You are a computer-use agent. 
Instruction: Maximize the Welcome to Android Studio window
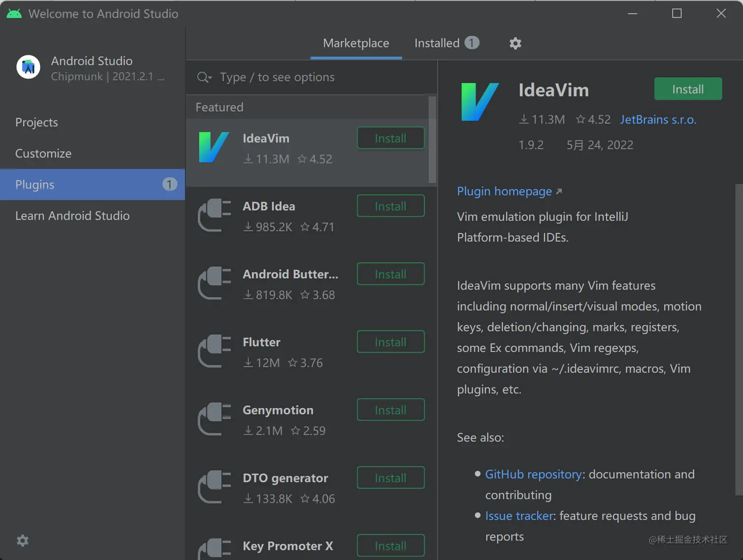(677, 13)
